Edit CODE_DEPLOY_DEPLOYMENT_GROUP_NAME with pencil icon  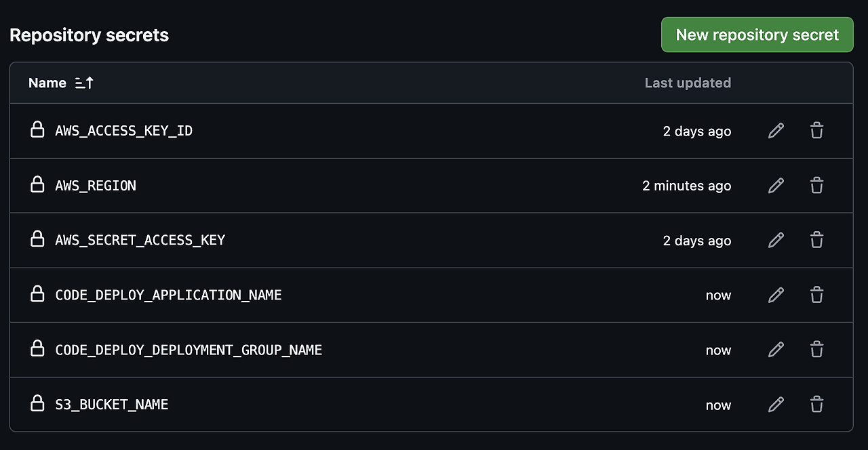point(776,350)
